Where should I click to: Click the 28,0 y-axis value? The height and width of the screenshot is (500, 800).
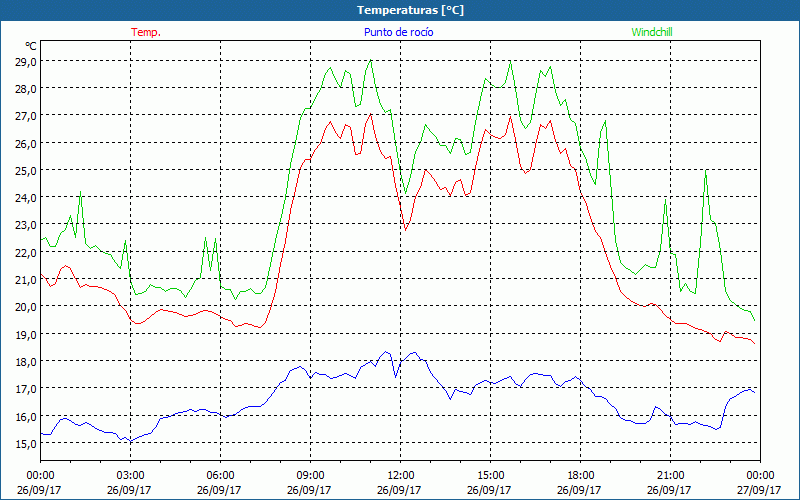(25, 88)
